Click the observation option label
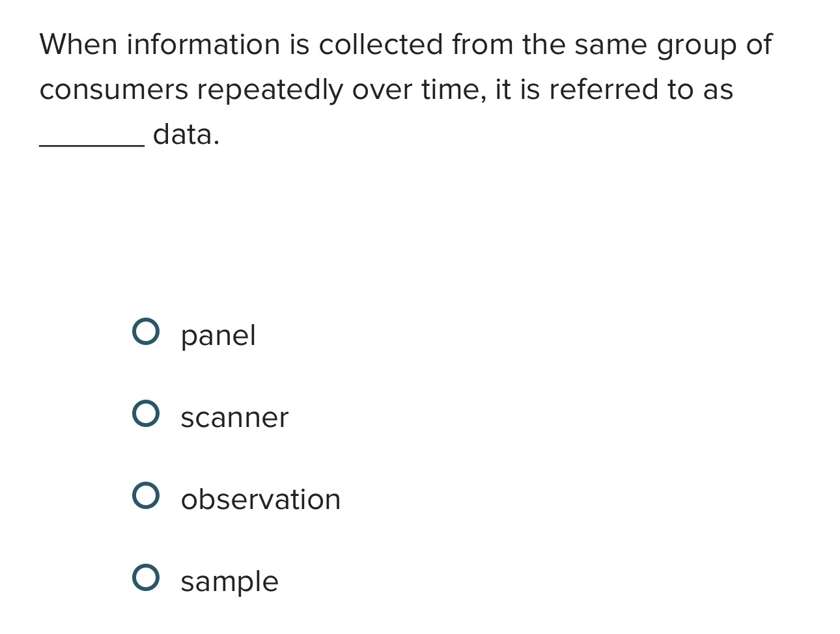 point(260,500)
